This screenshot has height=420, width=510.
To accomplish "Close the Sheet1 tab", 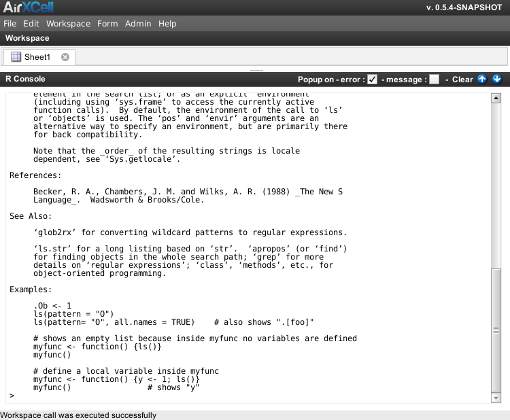I will pos(65,57).
